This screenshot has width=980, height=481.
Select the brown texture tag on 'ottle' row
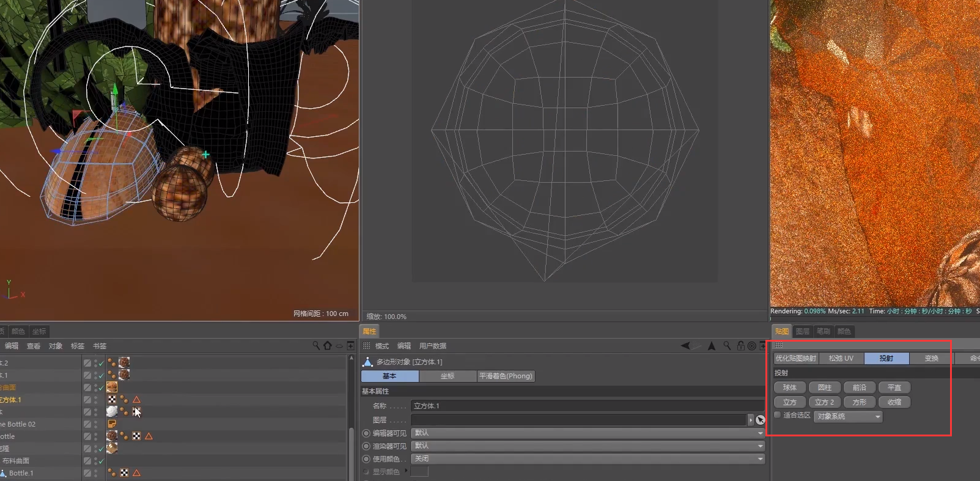pos(112,436)
